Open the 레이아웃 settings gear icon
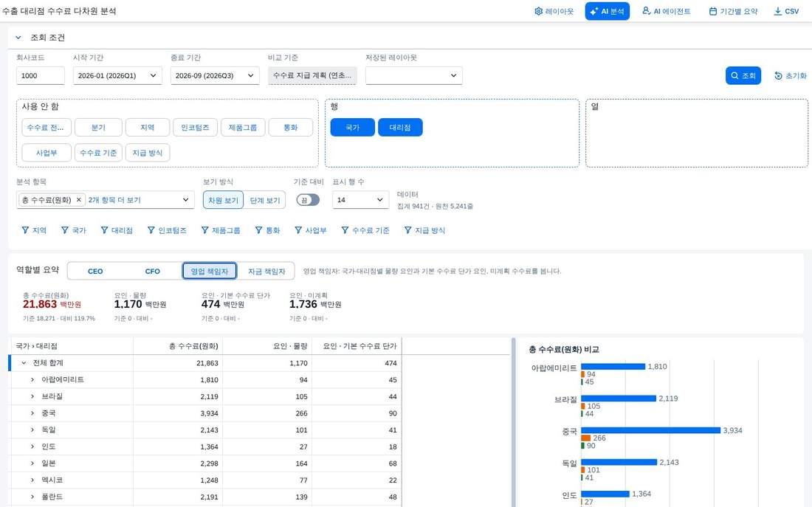Screen dimensions: 812x507 [539, 11]
